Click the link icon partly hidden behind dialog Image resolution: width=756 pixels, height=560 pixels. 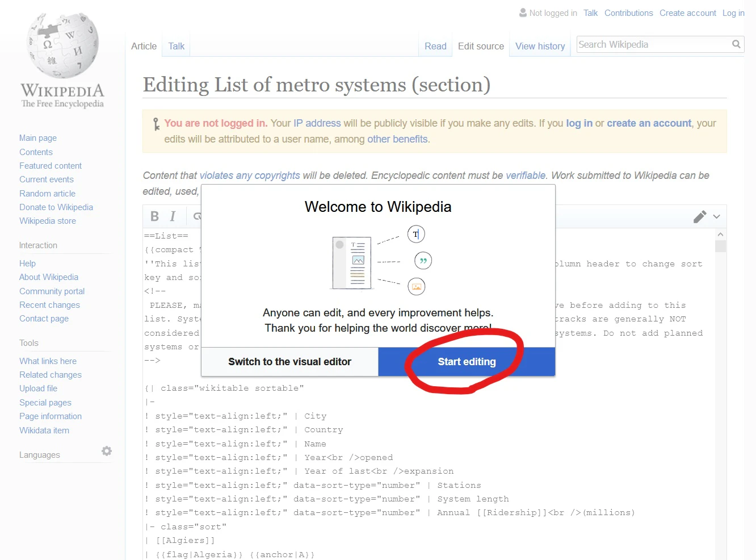click(197, 216)
